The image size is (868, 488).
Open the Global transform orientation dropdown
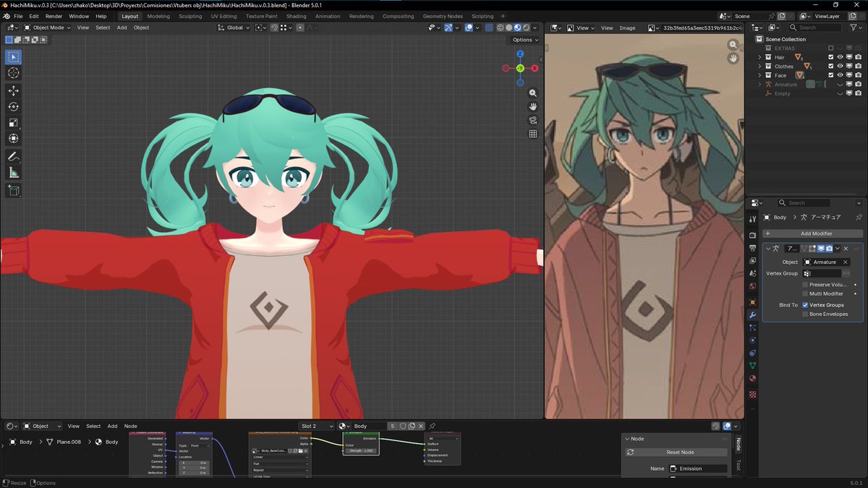233,27
